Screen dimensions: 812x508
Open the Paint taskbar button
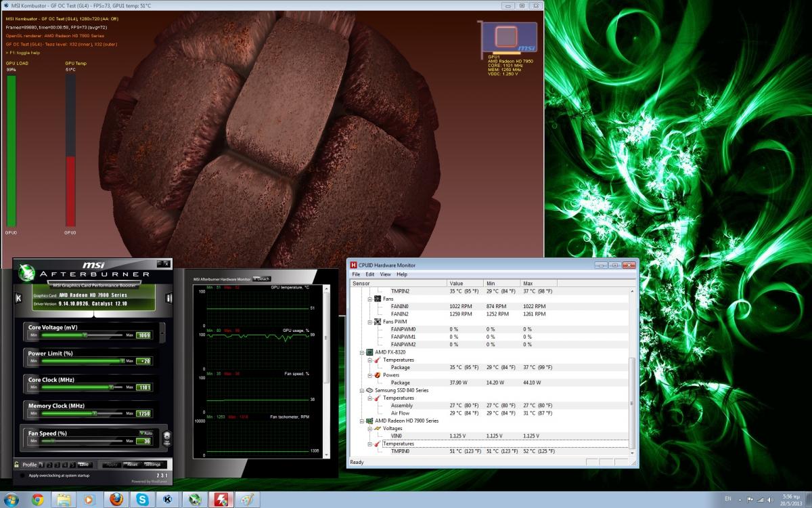tap(248, 499)
